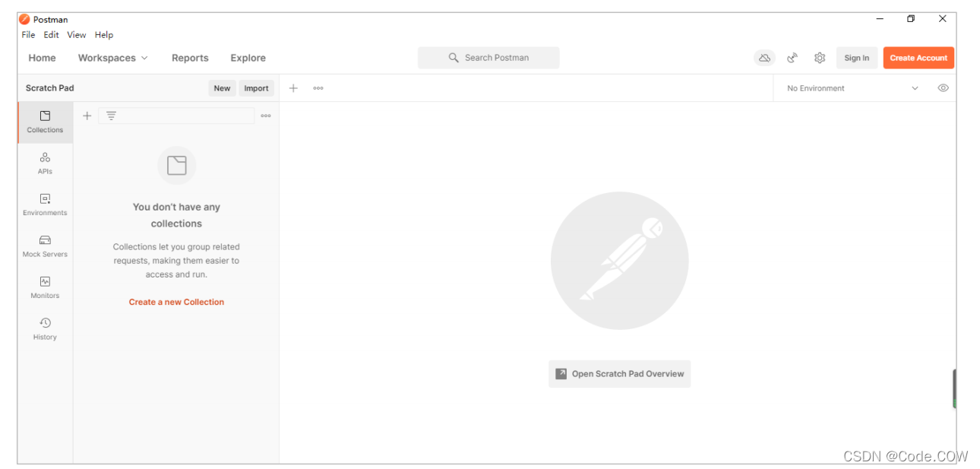Click the filter icon in collections search
The height and width of the screenshot is (469, 980).
[111, 116]
